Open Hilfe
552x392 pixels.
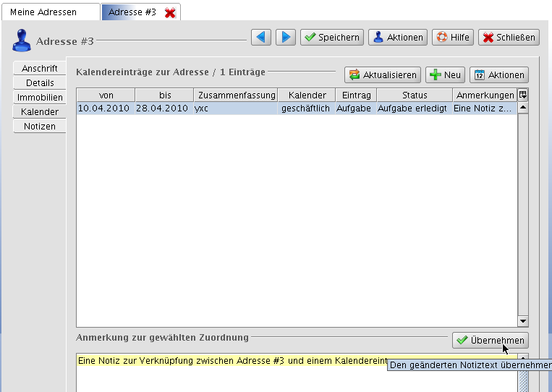452,37
